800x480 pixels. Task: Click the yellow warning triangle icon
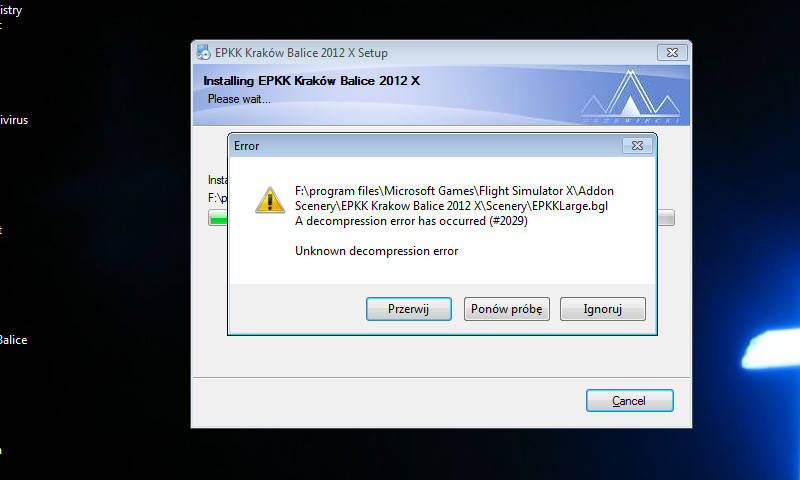[270, 200]
